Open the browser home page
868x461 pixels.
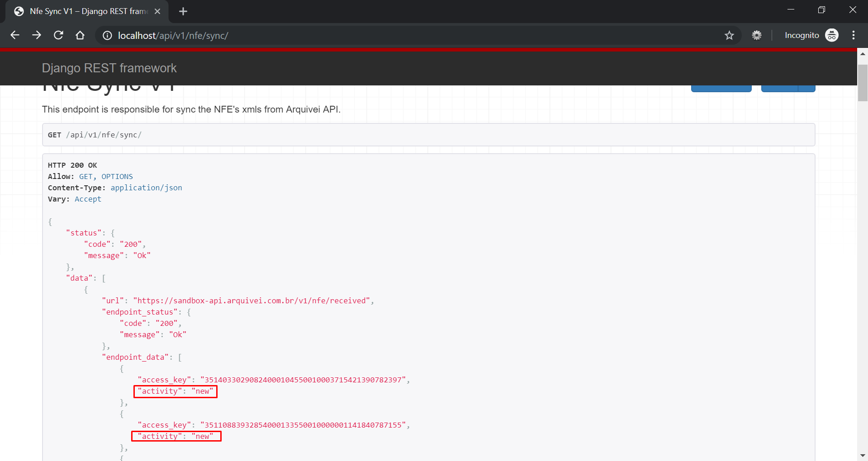pyautogui.click(x=80, y=35)
